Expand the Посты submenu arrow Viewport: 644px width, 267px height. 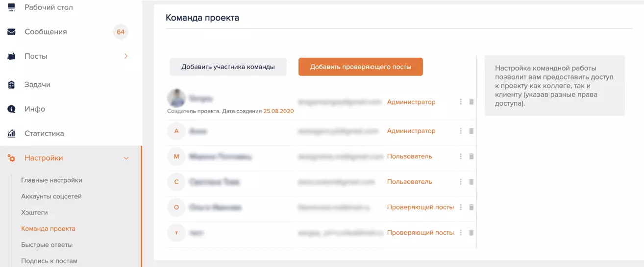point(126,56)
